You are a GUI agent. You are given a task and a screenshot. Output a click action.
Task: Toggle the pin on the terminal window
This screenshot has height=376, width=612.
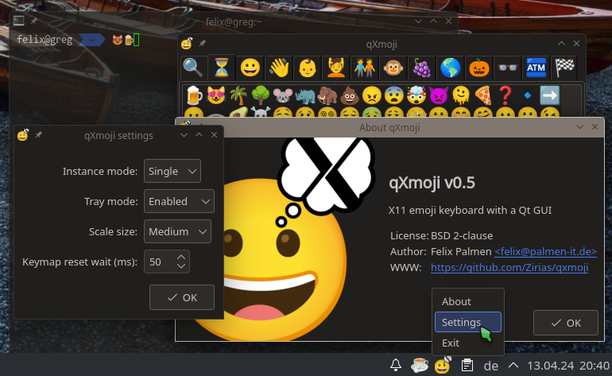[34, 21]
